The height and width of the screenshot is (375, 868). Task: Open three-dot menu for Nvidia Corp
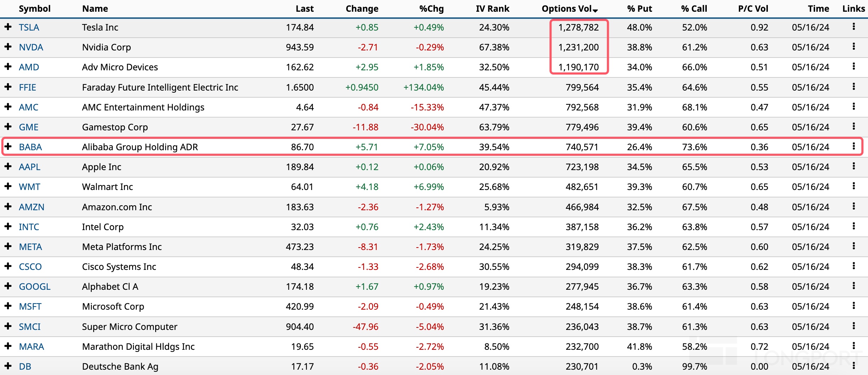[853, 47]
